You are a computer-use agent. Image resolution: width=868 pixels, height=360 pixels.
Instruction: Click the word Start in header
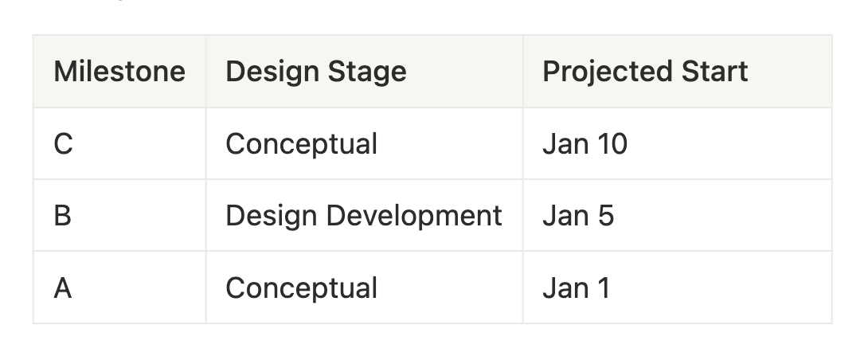click(714, 72)
